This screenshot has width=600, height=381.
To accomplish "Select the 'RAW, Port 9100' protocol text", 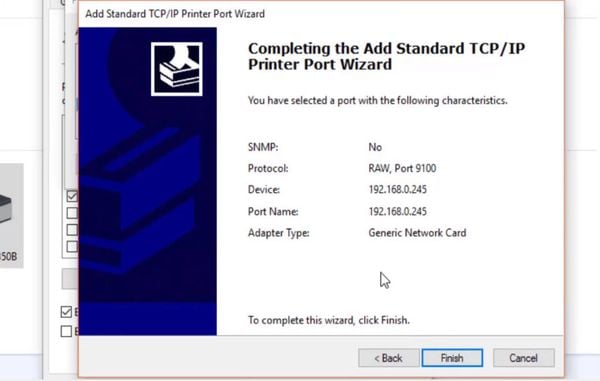I will tap(402, 168).
